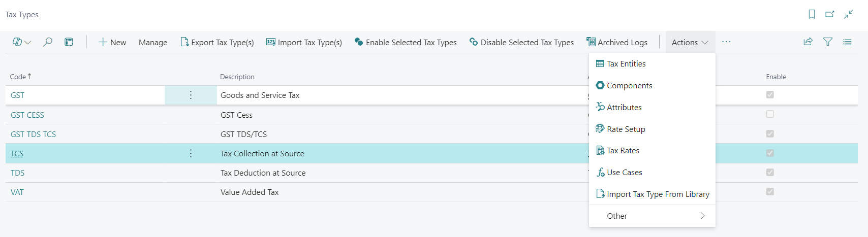Toggle Enable checkbox for VAT row
Viewport: 868px width, 237px height.
coord(770,192)
